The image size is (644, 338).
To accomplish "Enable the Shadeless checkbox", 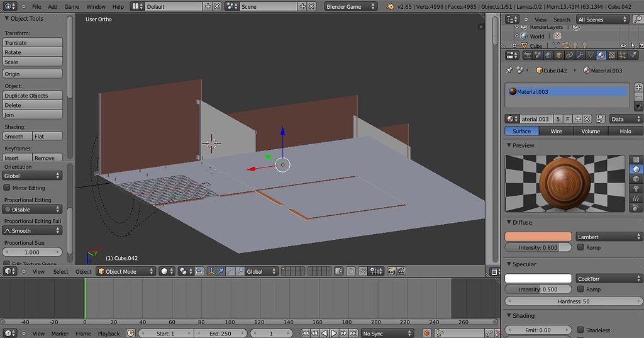I will 580,330.
